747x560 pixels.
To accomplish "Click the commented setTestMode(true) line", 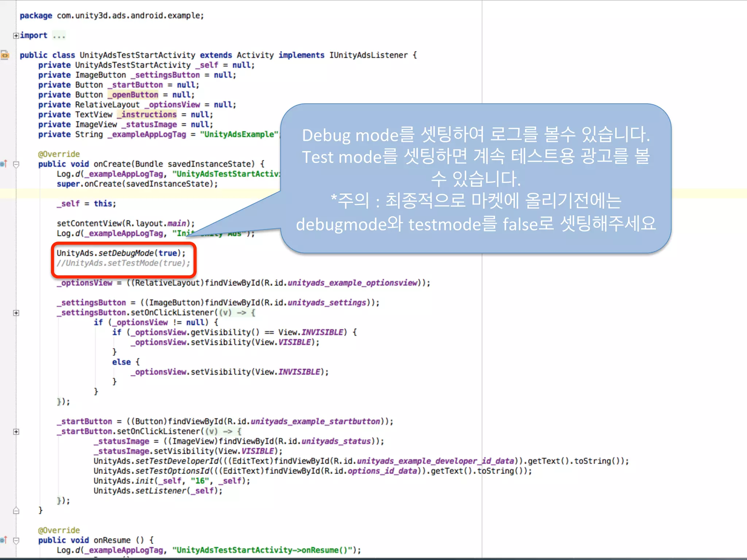I will (123, 263).
